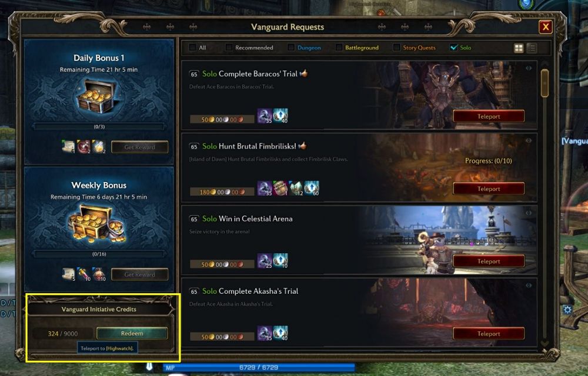Click the scroll reward icon under Daily Bonus
Image resolution: width=588 pixels, height=376 pixels.
68,146
